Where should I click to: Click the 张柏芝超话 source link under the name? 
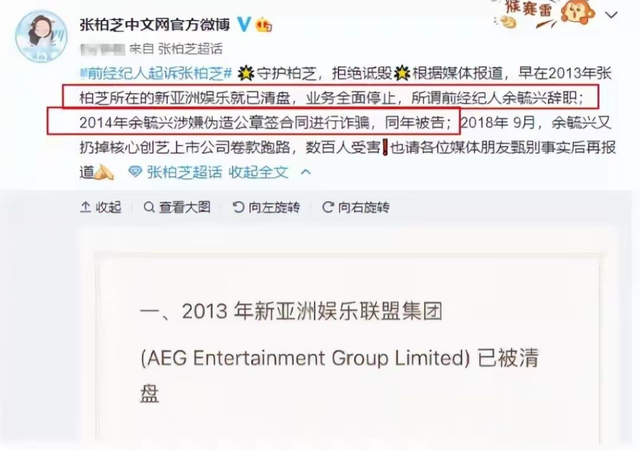[190, 49]
